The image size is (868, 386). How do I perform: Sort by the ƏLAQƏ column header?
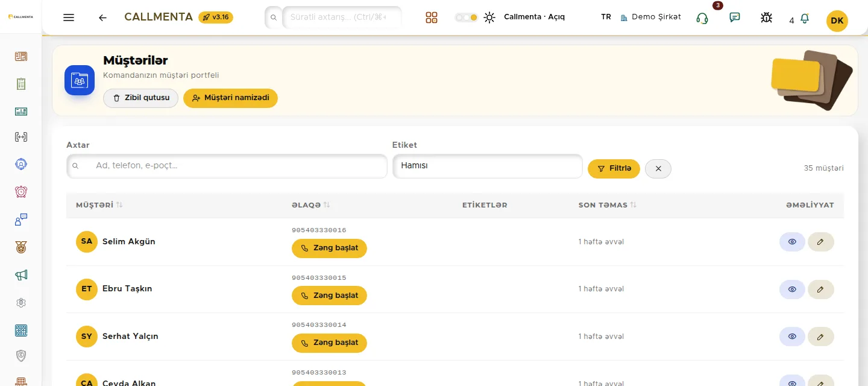311,205
